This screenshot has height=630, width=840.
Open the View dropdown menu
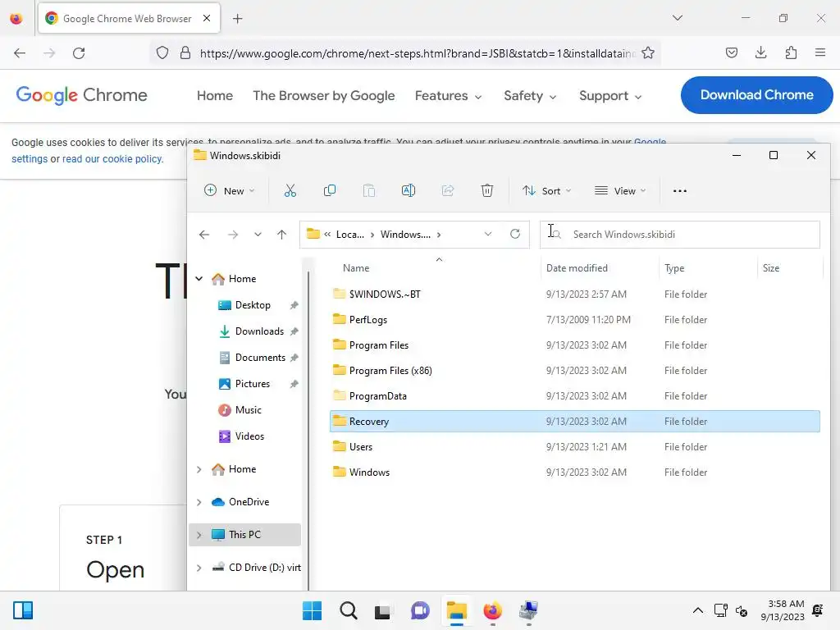[620, 190]
